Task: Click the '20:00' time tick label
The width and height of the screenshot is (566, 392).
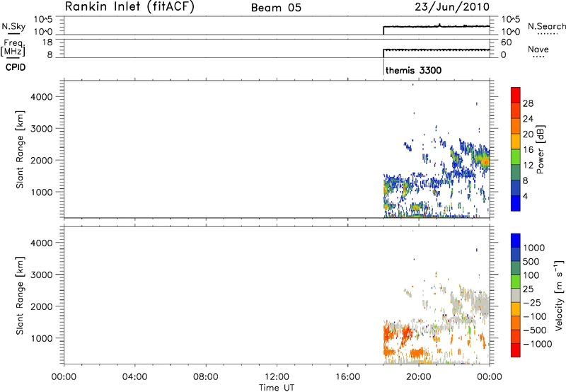Action: (x=419, y=377)
